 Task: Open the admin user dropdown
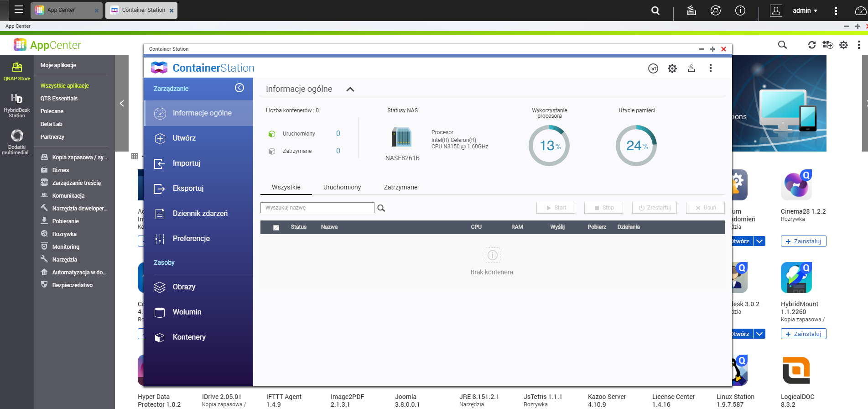(x=805, y=10)
